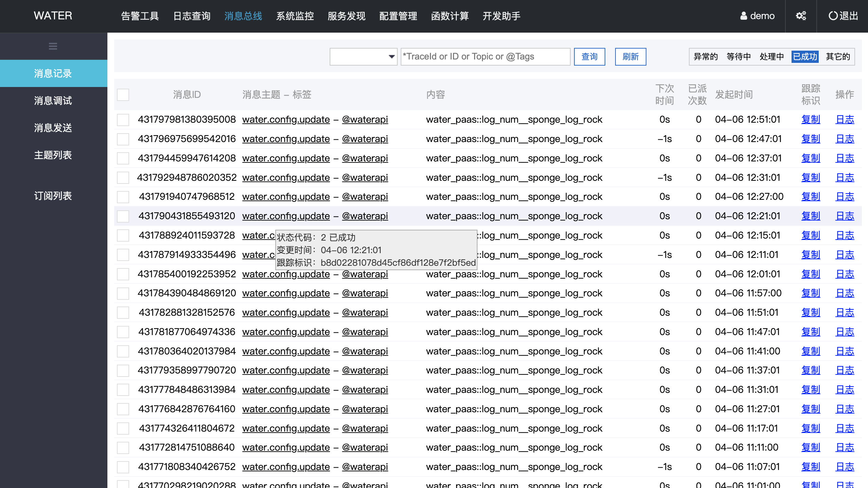Viewport: 868px width, 488px height.
Task: Filter by 已成功 status
Action: (x=805, y=56)
